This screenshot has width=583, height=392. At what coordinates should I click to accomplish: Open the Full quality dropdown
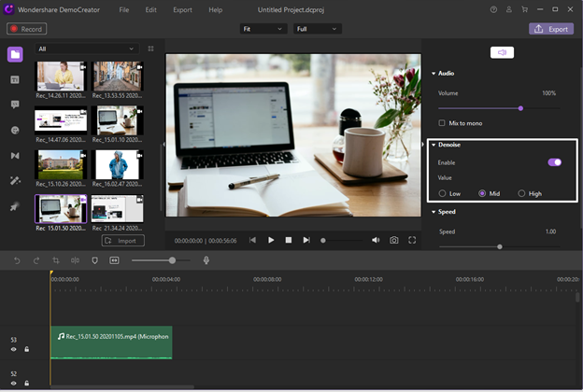click(317, 29)
